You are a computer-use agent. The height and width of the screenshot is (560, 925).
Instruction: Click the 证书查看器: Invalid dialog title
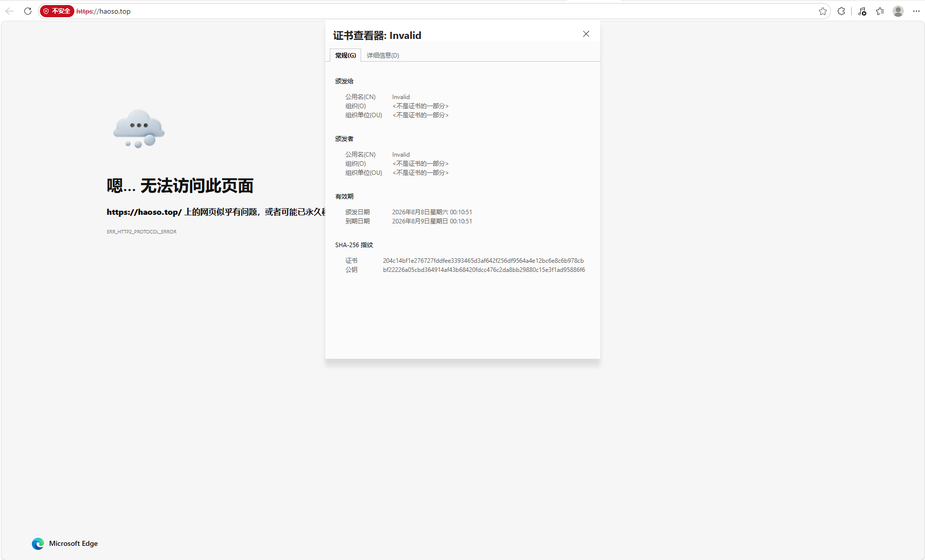click(x=377, y=35)
